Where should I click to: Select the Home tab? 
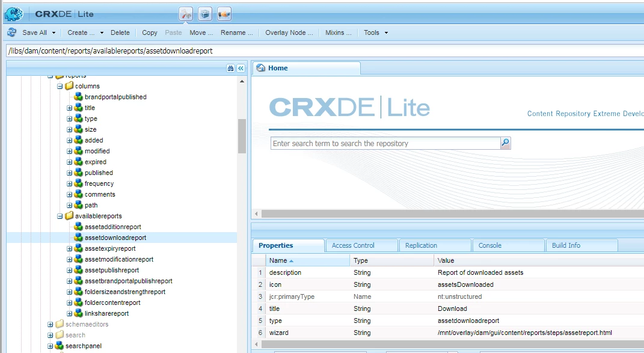307,68
